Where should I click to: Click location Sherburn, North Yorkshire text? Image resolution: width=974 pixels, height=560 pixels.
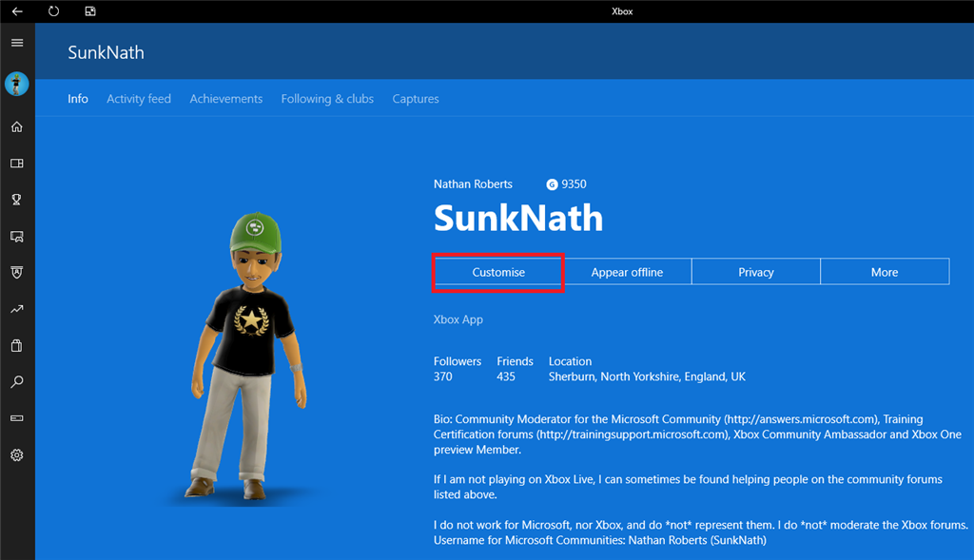tap(647, 377)
